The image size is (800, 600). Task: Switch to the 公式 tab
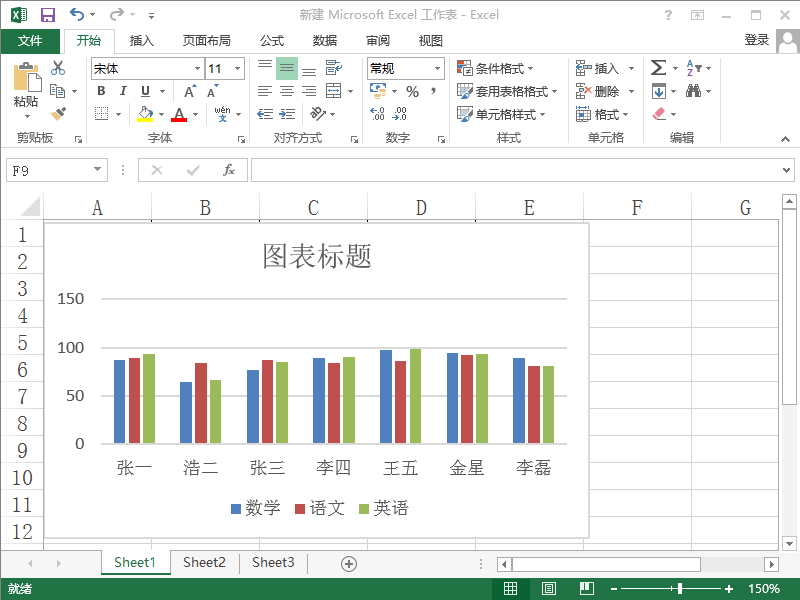pyautogui.click(x=271, y=41)
